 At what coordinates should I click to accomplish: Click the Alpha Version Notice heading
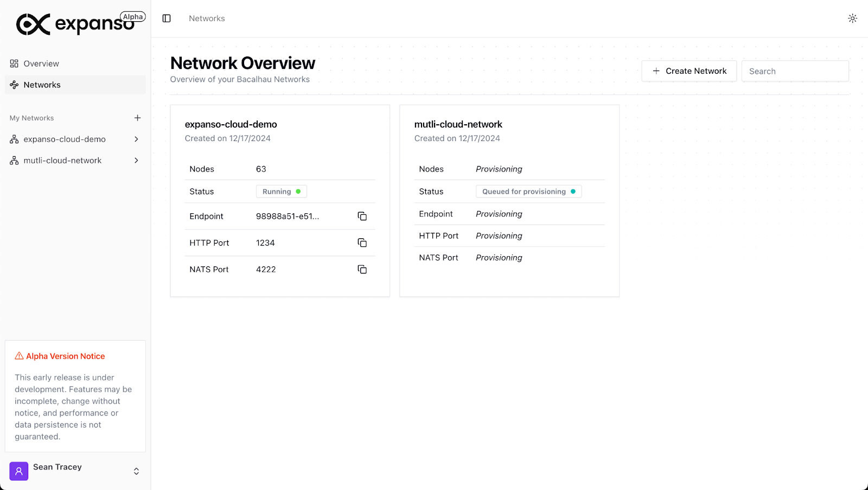[x=65, y=356]
